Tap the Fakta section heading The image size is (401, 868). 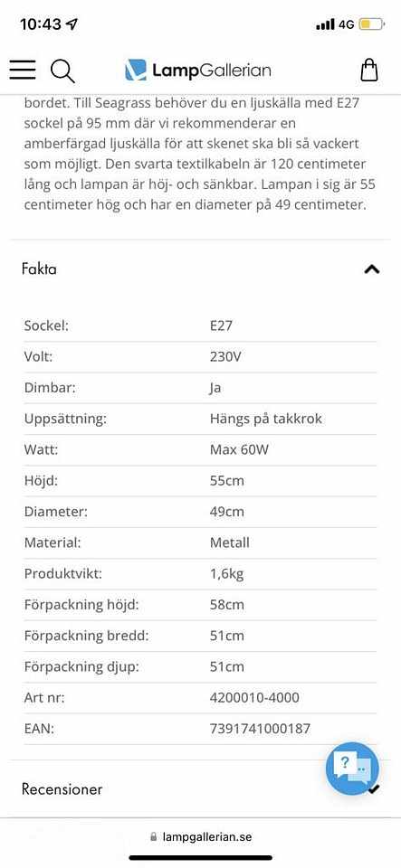[x=39, y=269]
